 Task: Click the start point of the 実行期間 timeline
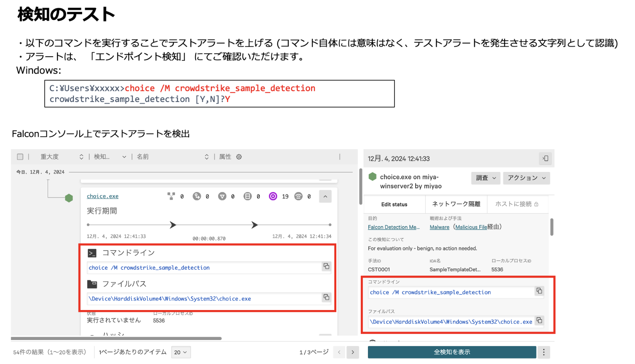click(x=88, y=225)
